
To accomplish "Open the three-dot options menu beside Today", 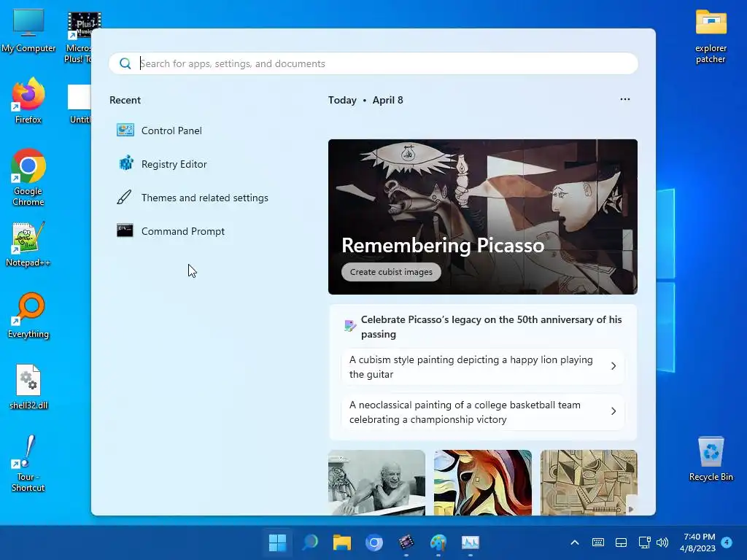I will coord(624,99).
